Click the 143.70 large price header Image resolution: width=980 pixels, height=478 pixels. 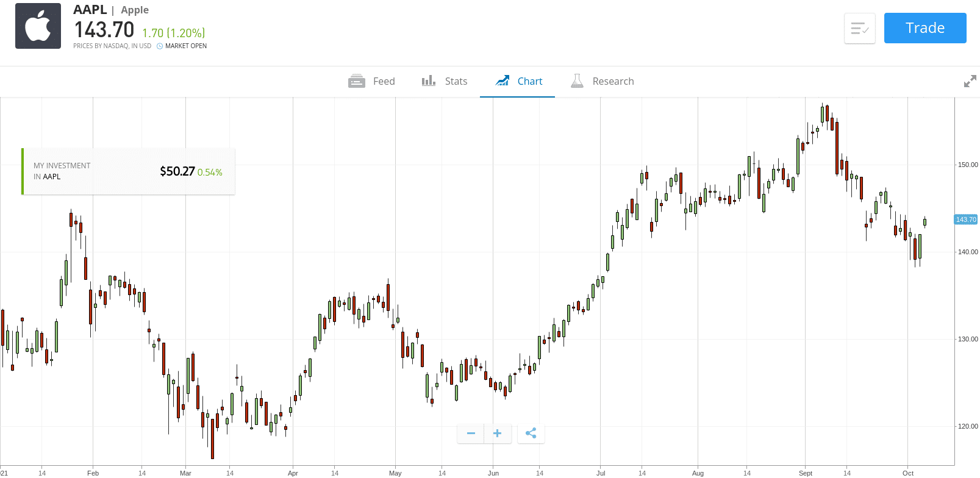104,30
